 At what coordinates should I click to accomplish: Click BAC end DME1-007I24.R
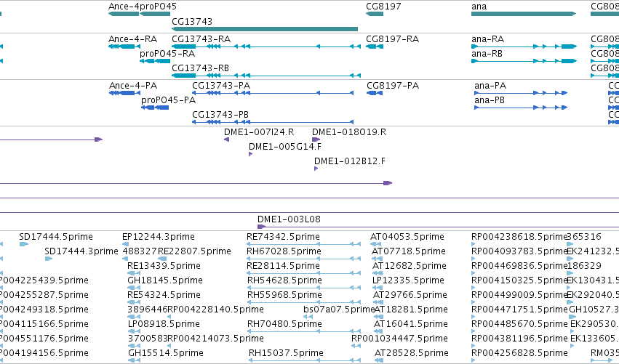click(x=227, y=139)
